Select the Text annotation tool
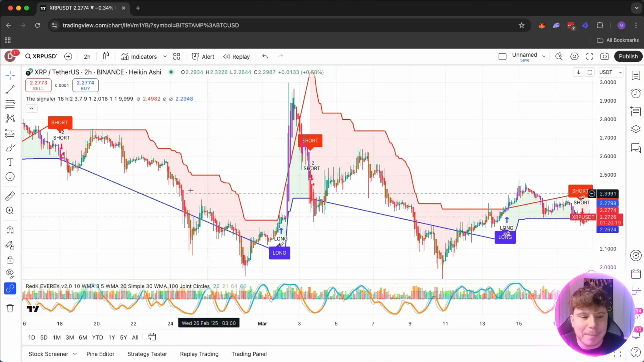 click(x=10, y=162)
